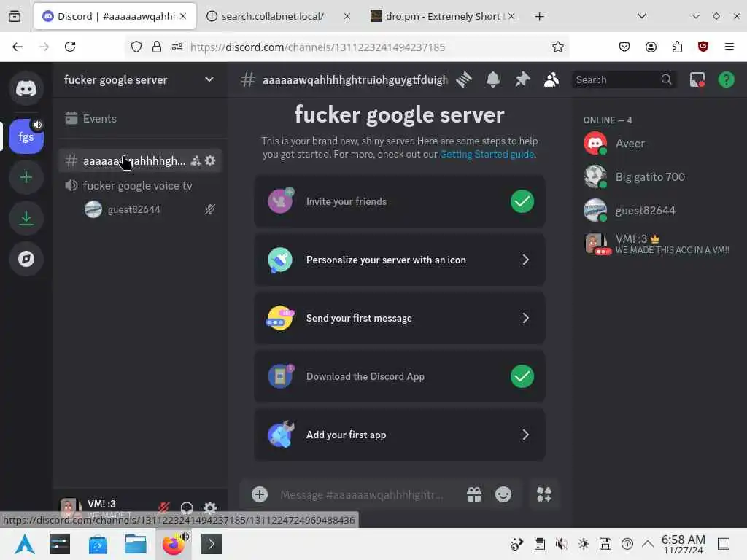
Task: Open the apps launcher icon in message bar
Action: tap(544, 494)
